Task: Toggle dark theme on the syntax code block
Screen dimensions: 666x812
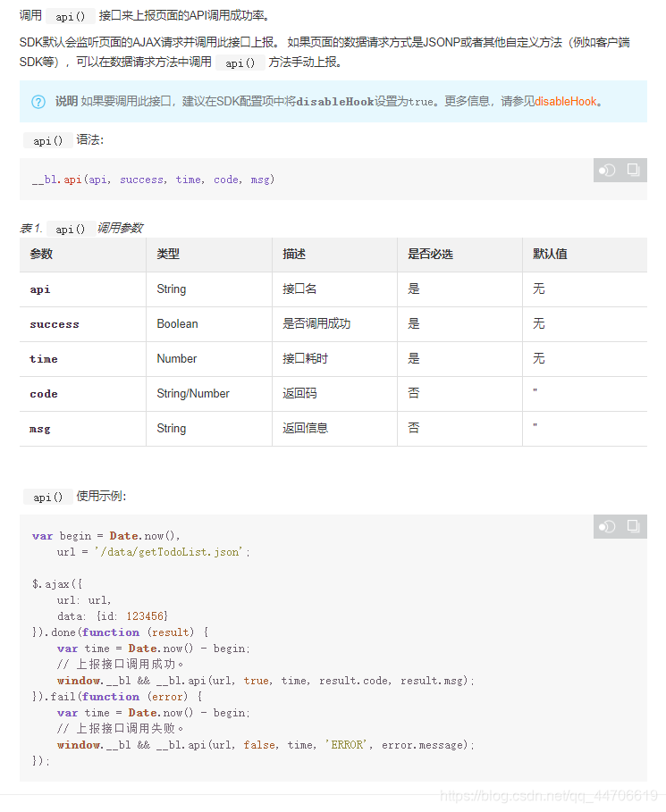Action: [607, 170]
